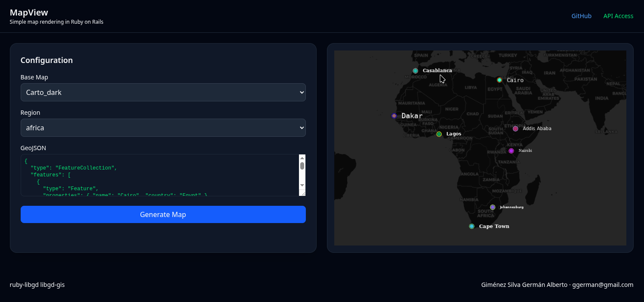Click the GeoJSON scrollbar down arrow

(x=302, y=185)
